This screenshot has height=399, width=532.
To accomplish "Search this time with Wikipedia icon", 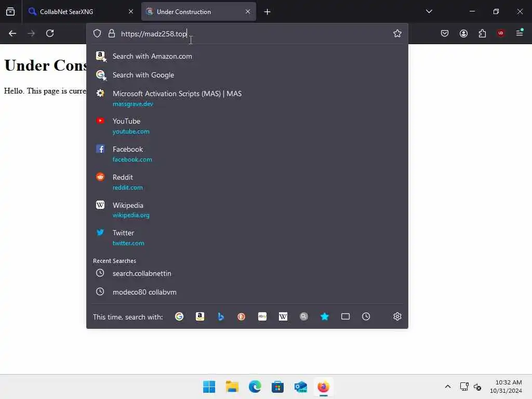I will (283, 316).
